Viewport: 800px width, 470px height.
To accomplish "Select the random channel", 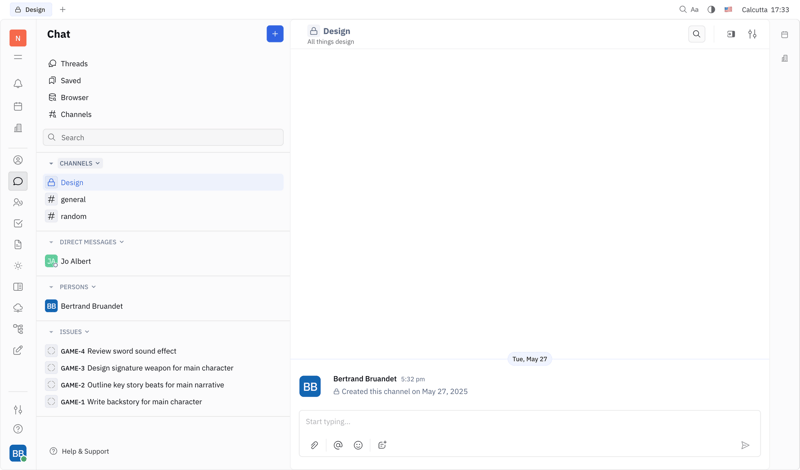I will (x=163, y=216).
